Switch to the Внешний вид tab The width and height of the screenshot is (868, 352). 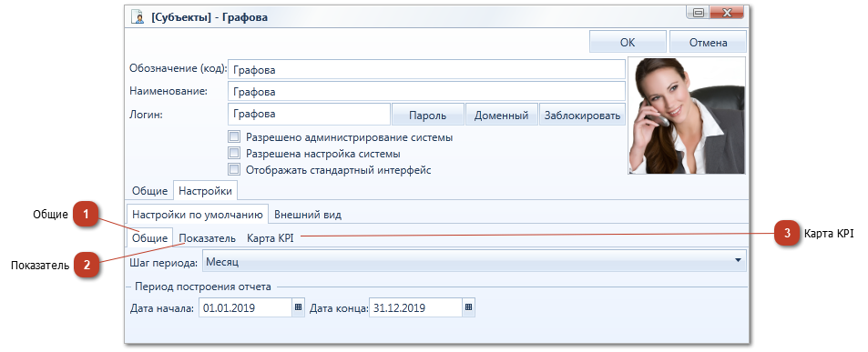tap(308, 215)
